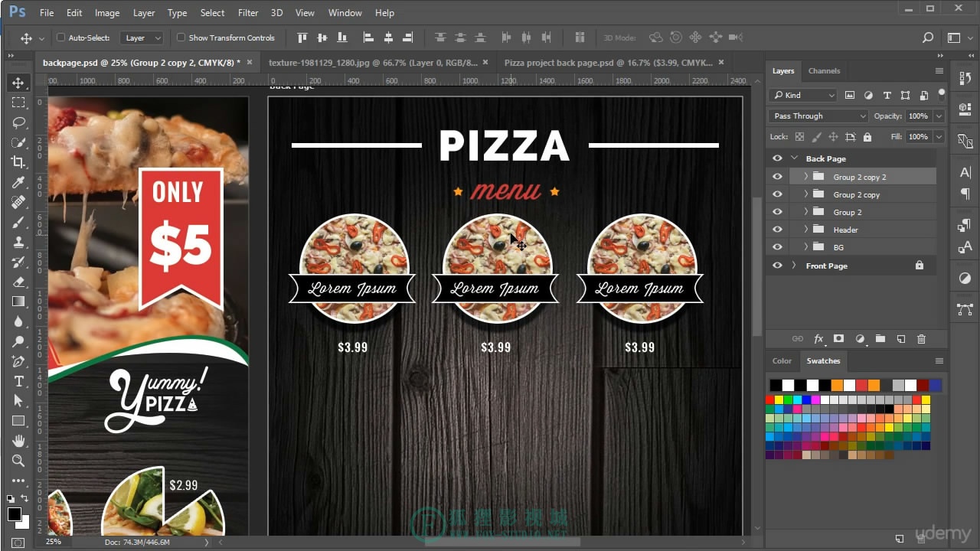
Task: Open the Filter menu
Action: click(248, 12)
